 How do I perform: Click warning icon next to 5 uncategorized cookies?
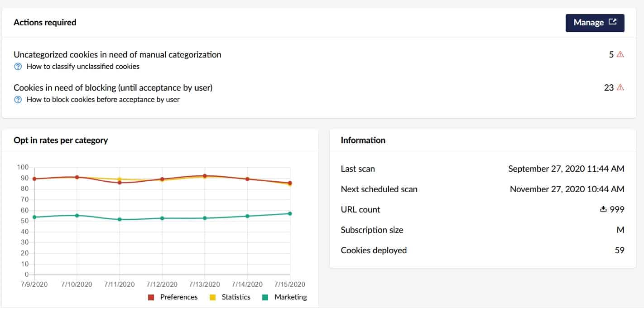pos(620,54)
